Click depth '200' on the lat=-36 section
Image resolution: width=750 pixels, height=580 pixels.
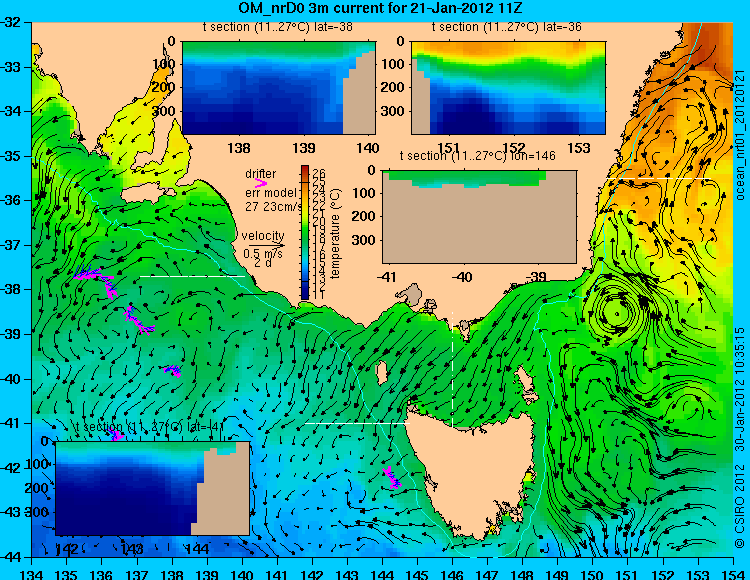(395, 87)
